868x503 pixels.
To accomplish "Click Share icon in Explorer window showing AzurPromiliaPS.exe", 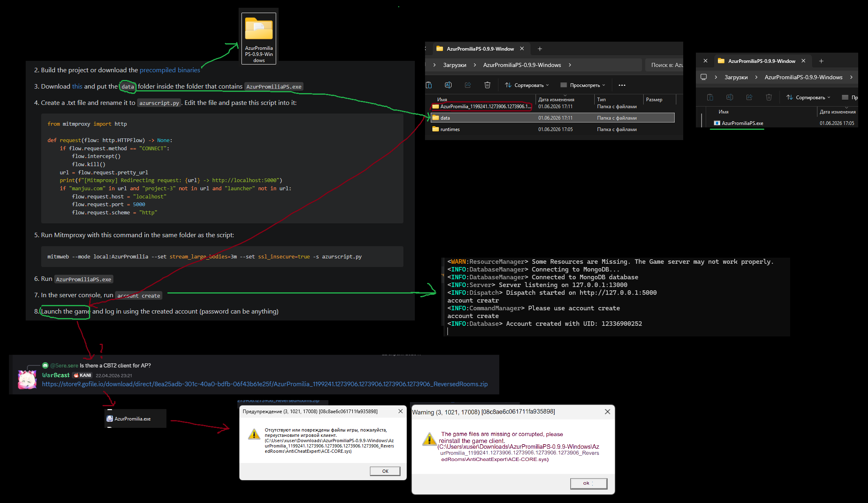I will point(749,97).
